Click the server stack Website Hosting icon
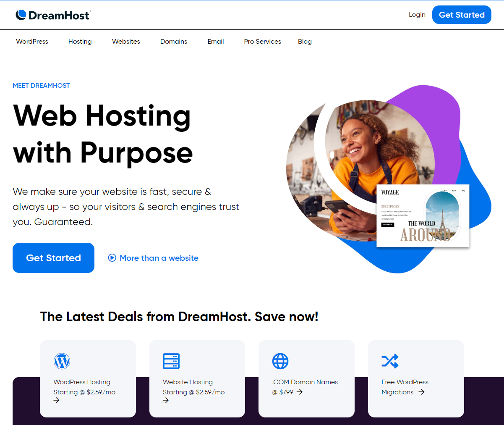This screenshot has height=425, width=504. [x=171, y=361]
